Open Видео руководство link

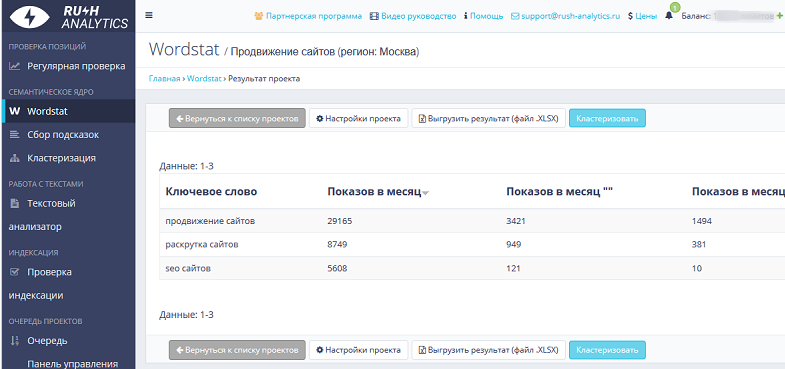pyautogui.click(x=413, y=16)
